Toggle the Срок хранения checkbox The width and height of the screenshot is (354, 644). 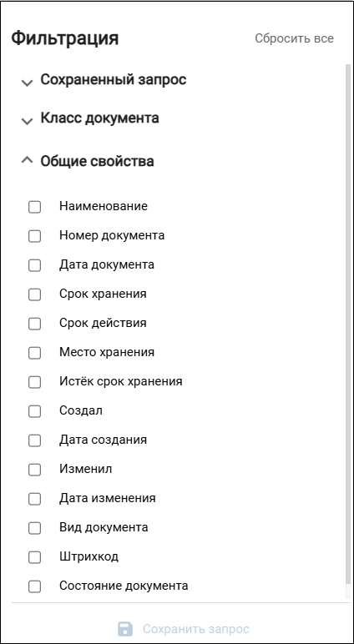pos(34,294)
